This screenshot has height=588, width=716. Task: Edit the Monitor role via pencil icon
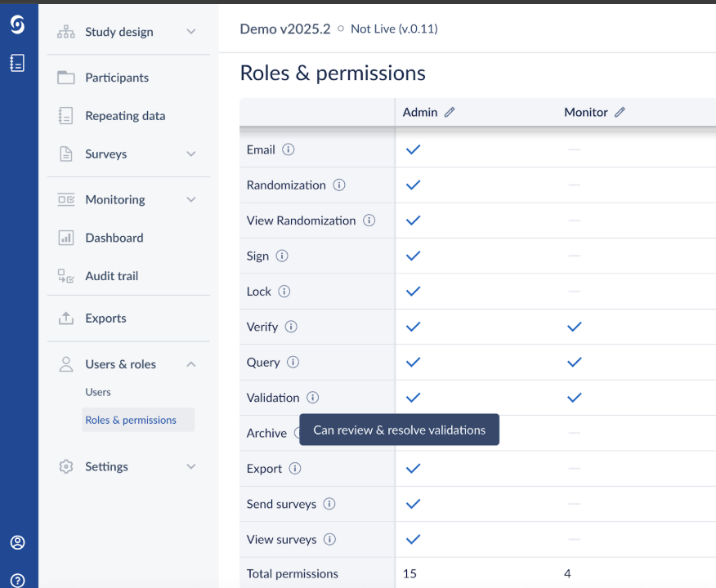(x=620, y=112)
